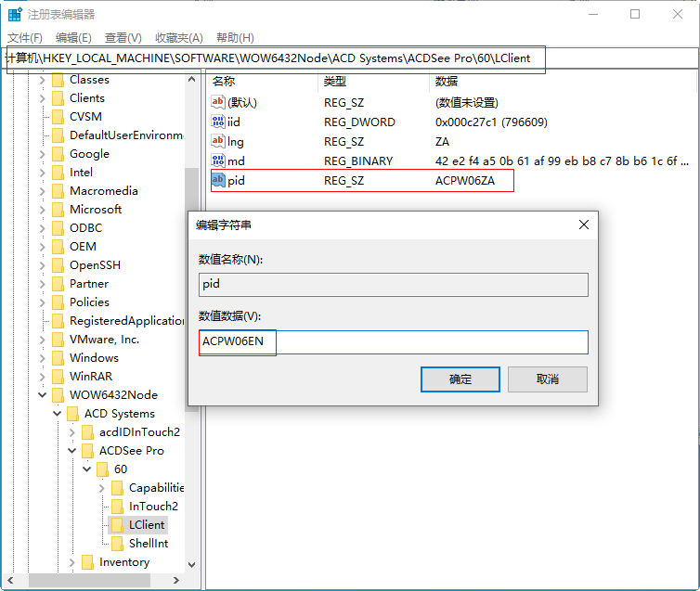Viewport: 700px width, 591px height.
Task: Click the ACD Systems folder icon
Action: 72,414
